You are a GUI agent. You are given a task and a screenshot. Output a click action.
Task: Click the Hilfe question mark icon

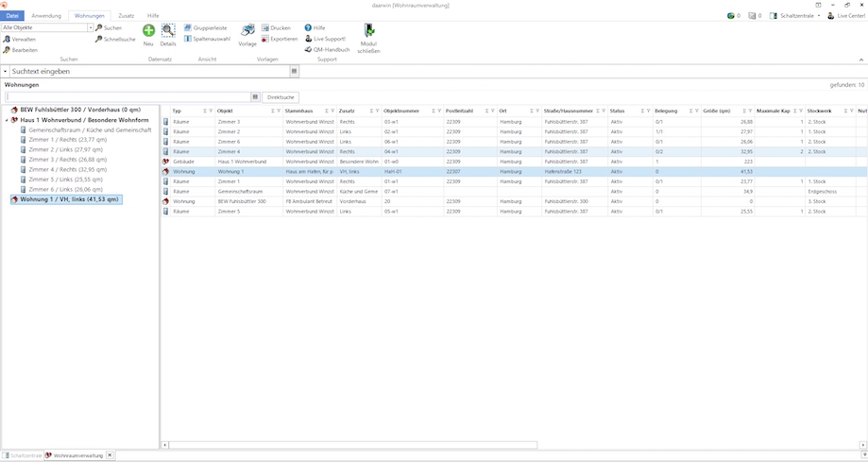click(x=308, y=27)
